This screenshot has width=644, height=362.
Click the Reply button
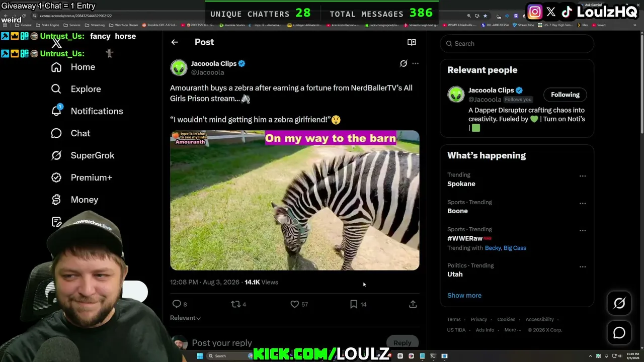tap(402, 342)
